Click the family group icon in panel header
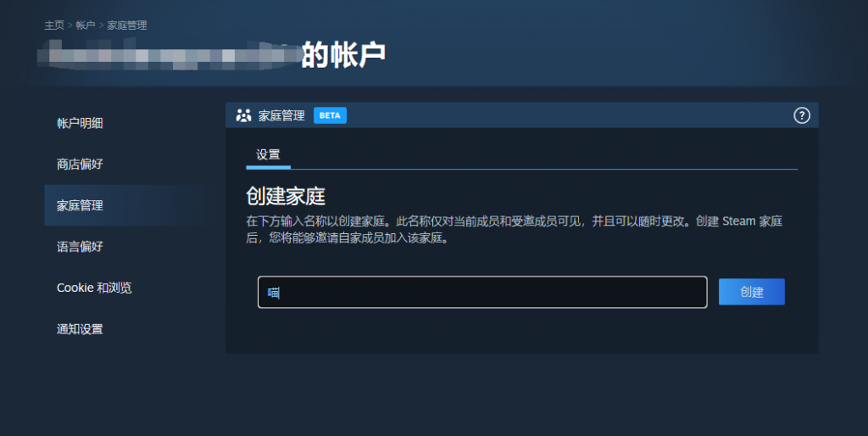Screen dimensions: 868x436 tap(243, 115)
